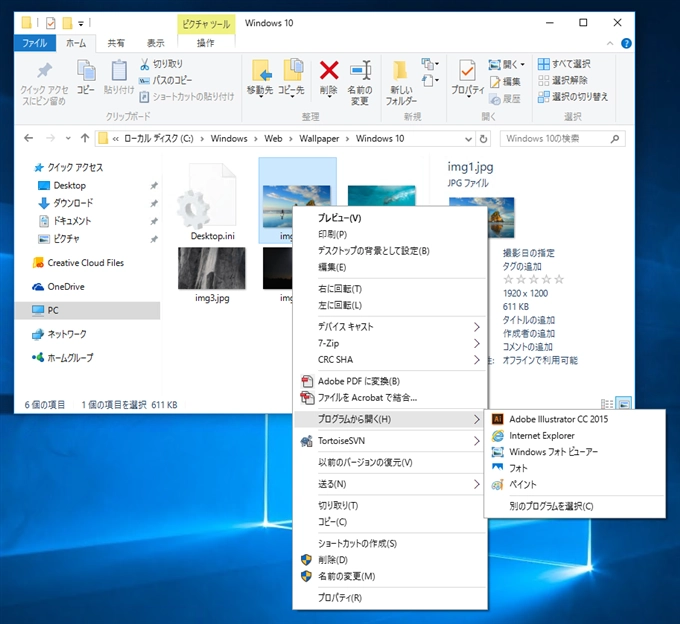Choose Convert to Adobe PDF (Adobe PDF に変換)
The width and height of the screenshot is (680, 624).
[390, 381]
